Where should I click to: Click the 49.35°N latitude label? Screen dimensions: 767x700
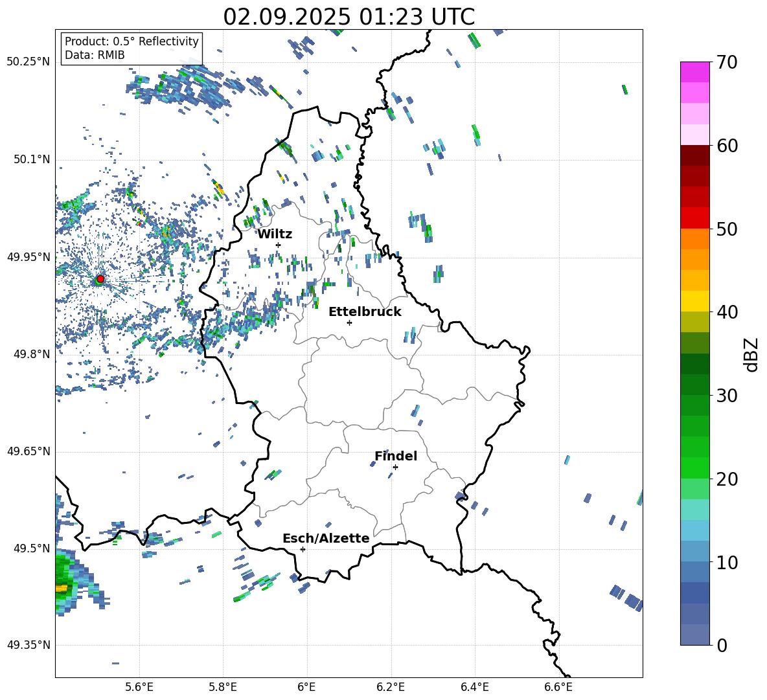point(29,645)
